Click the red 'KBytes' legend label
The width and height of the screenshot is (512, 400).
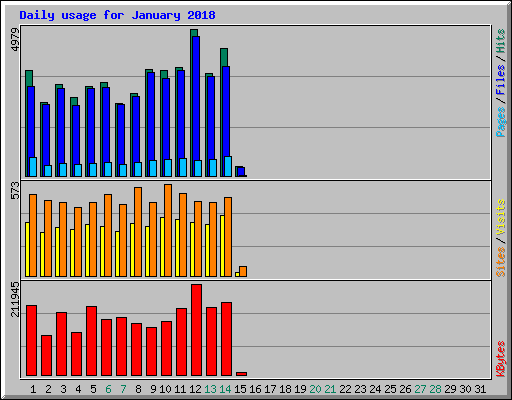click(x=501, y=359)
